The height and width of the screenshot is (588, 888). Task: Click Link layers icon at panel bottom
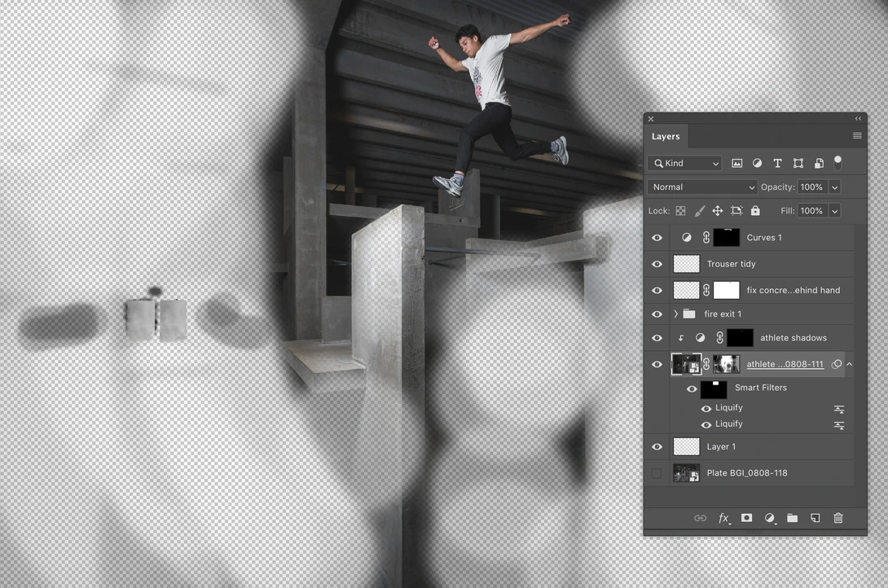pos(701,518)
